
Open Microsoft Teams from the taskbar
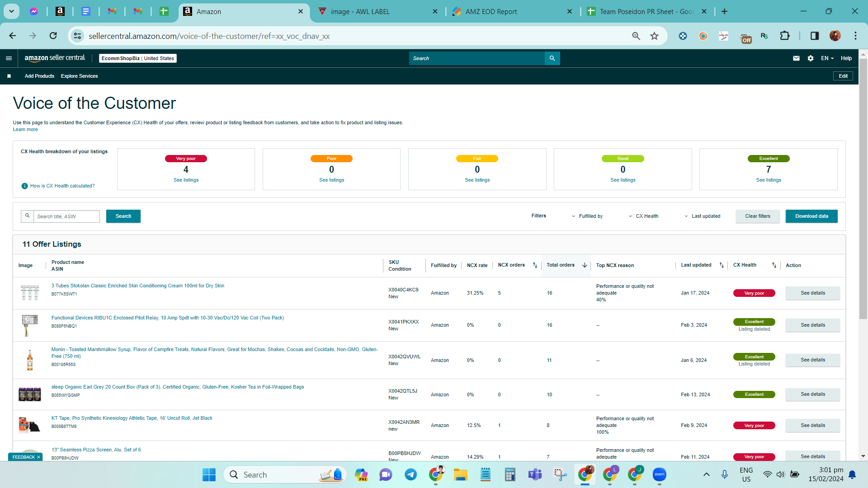pos(535,475)
